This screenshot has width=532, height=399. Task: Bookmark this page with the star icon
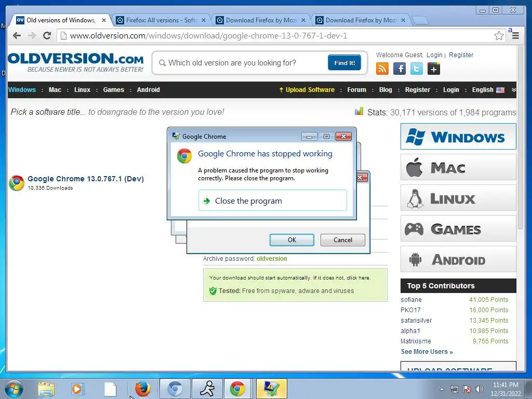coord(499,36)
